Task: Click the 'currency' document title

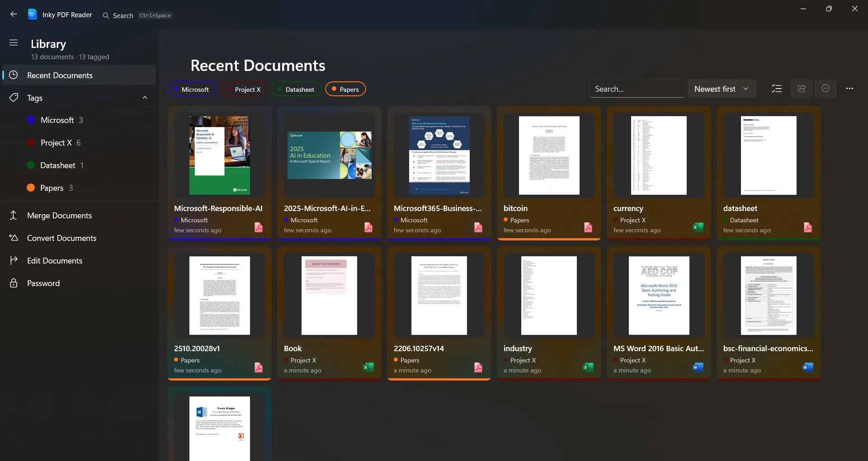Action: pyautogui.click(x=628, y=208)
